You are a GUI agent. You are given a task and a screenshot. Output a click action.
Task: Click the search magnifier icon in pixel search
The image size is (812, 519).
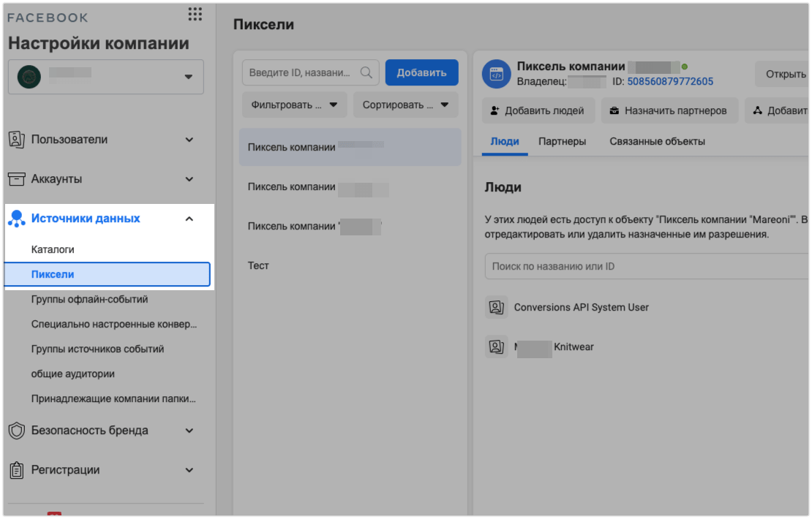click(x=366, y=72)
